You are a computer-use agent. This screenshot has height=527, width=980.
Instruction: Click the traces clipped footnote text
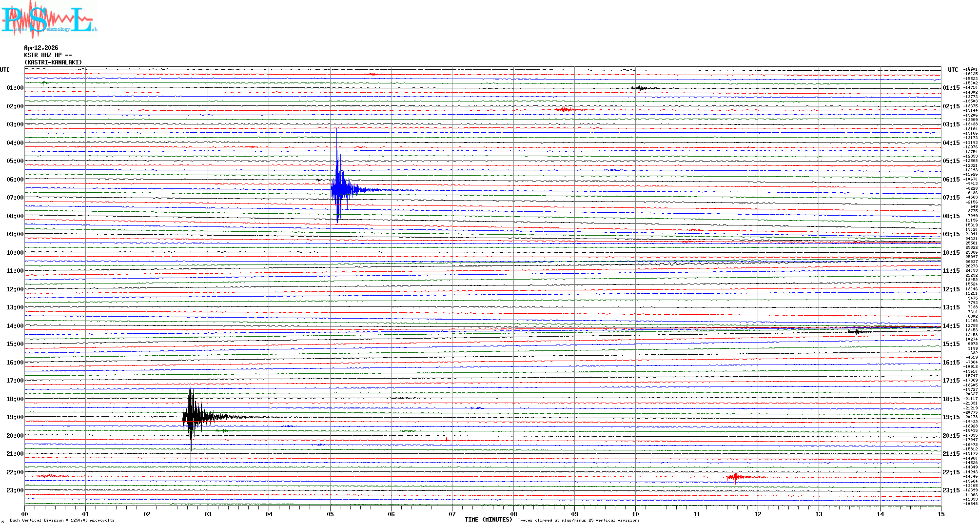coord(578,520)
